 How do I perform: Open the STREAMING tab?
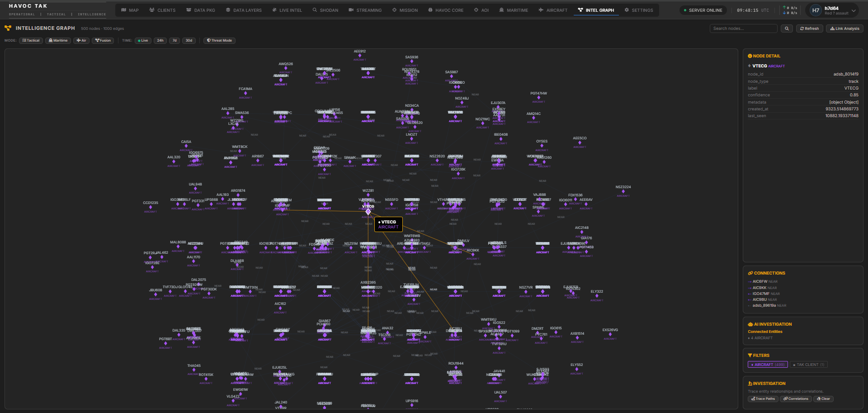[x=365, y=10]
